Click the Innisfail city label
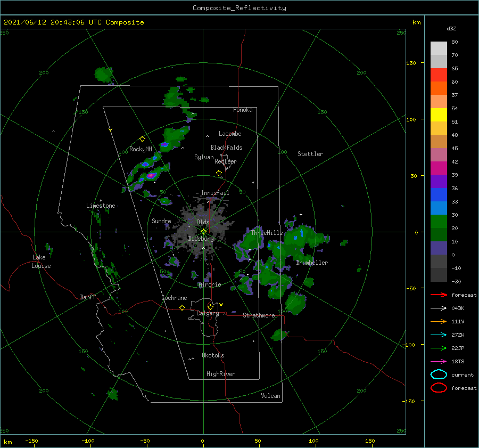479x448 pixels. click(x=215, y=193)
